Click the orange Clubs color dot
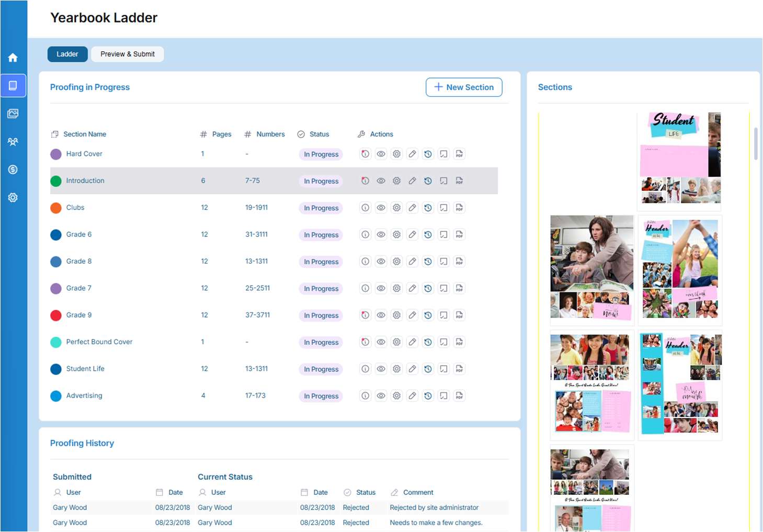Screen dimensions: 763x532 (56, 208)
